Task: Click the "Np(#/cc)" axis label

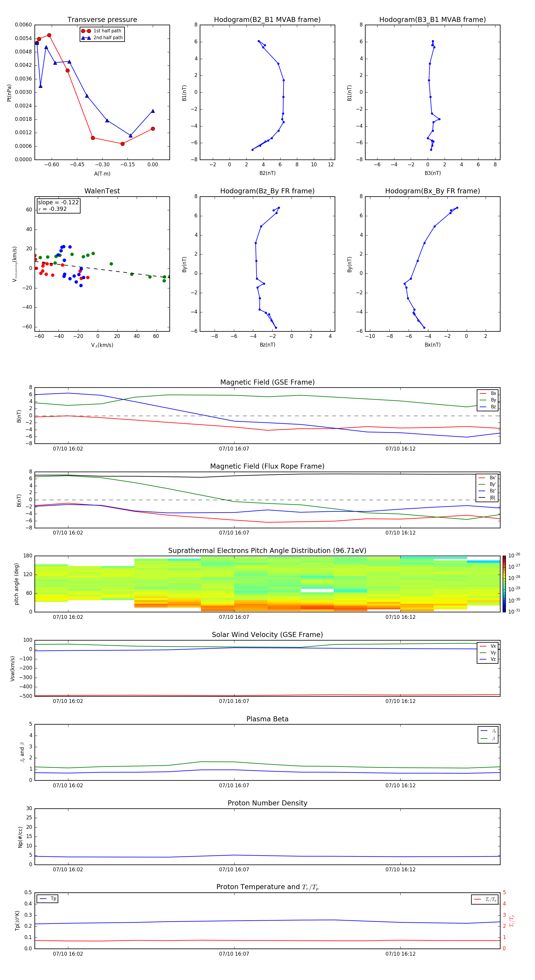Action: [20, 837]
